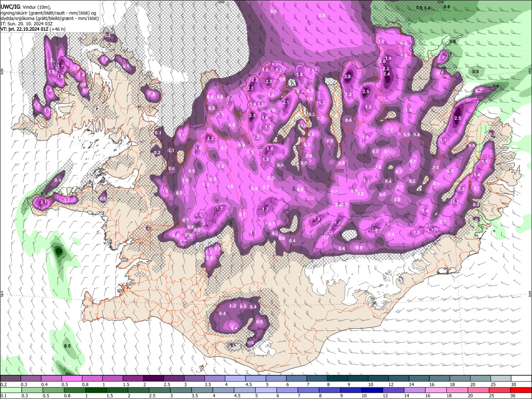This screenshot has height=399, width=532.
Task: Click the 'VT: þri. 22.10.2024 01Z' valid time
Action: tap(24, 29)
